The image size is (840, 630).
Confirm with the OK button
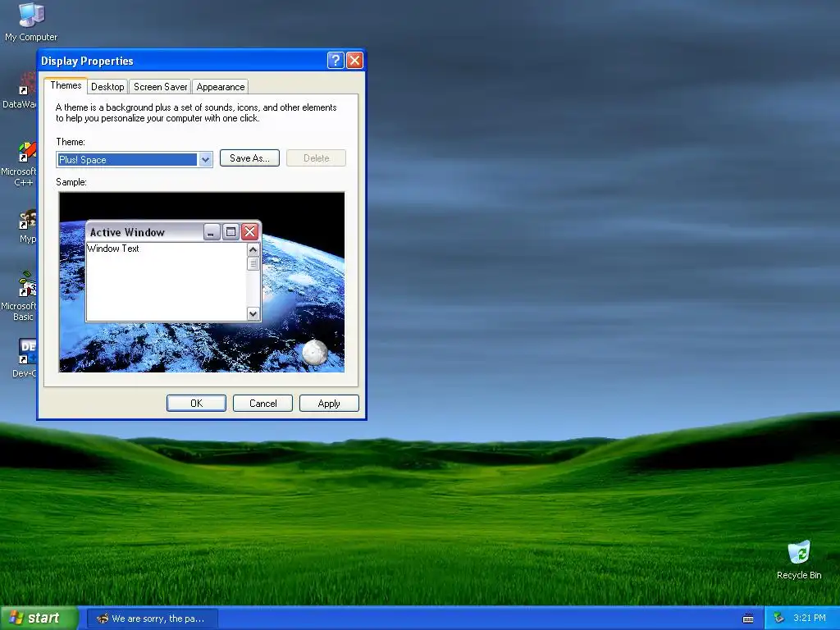point(196,404)
